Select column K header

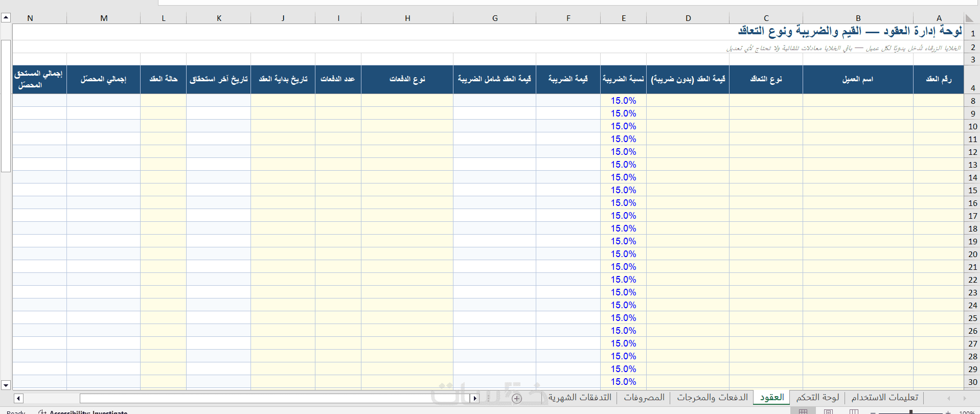pos(219,18)
